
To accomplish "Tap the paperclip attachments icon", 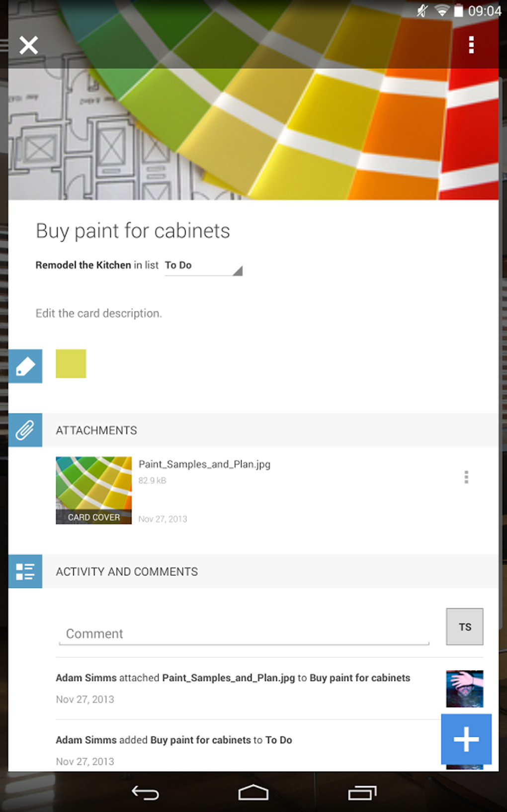I will click(x=25, y=430).
